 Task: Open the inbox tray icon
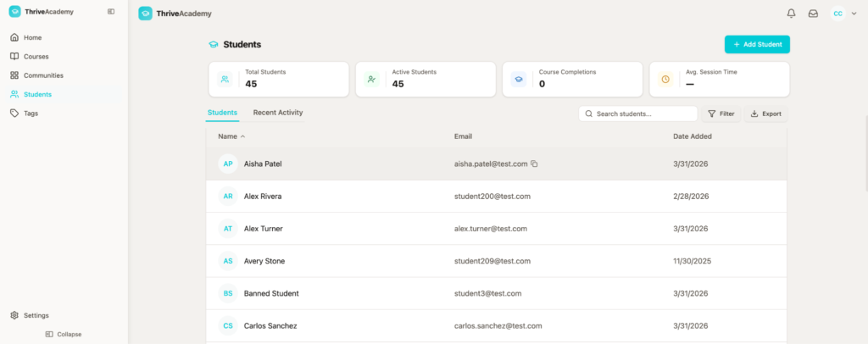coord(813,14)
